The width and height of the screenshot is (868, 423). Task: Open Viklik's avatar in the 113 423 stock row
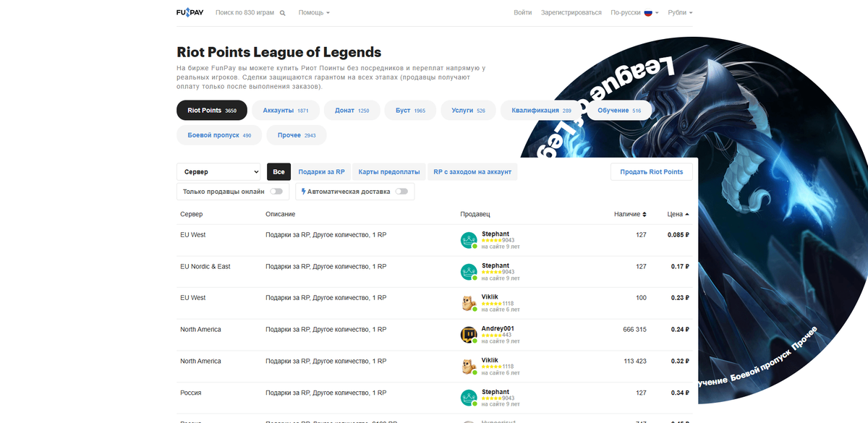(x=469, y=367)
